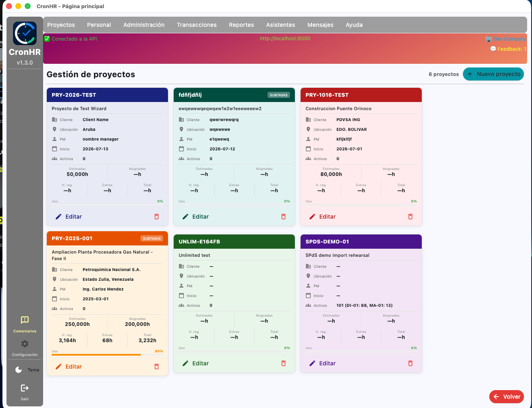
Task: Edit project SPDS-DEMO-01
Action: coord(323,363)
